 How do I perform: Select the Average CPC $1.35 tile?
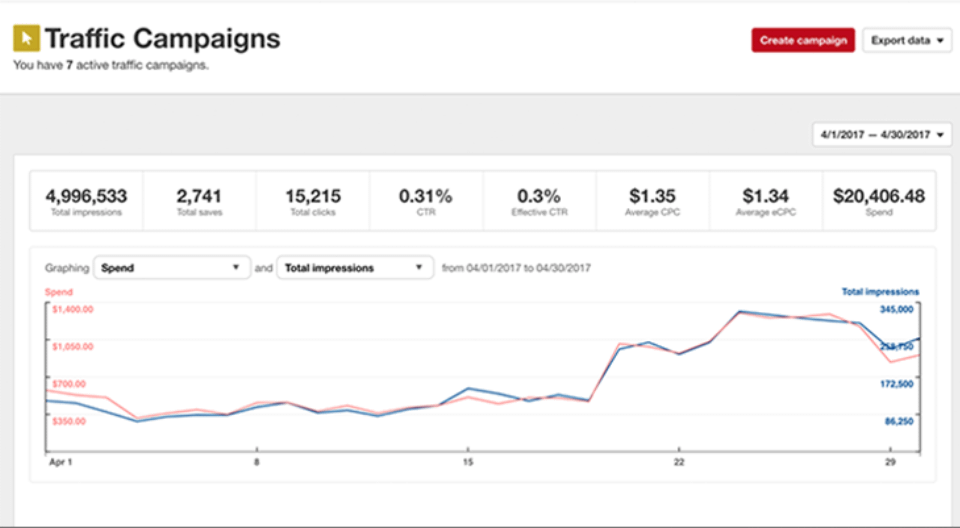tap(653, 201)
